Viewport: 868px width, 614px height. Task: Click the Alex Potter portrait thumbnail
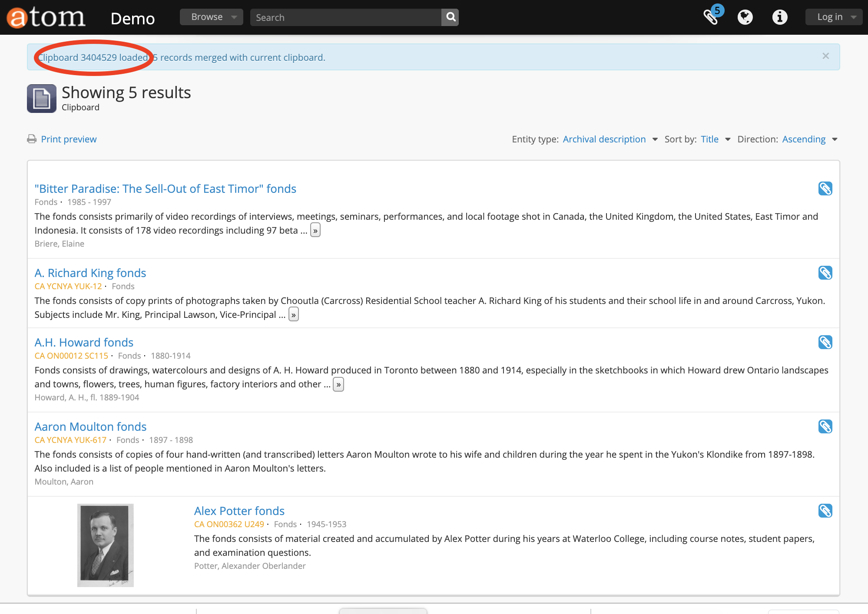click(106, 545)
